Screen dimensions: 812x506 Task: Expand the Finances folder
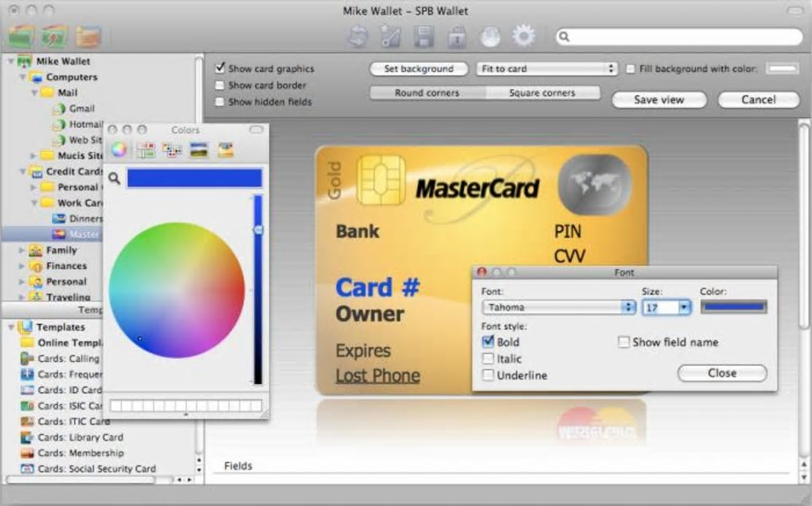(21, 266)
